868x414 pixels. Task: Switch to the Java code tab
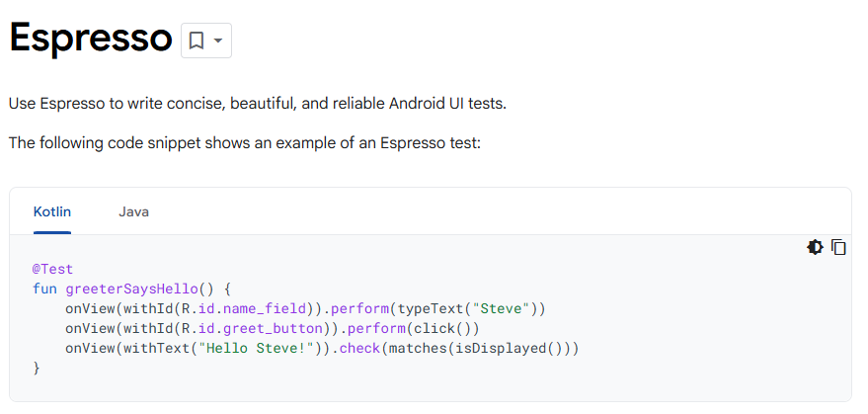pos(133,211)
